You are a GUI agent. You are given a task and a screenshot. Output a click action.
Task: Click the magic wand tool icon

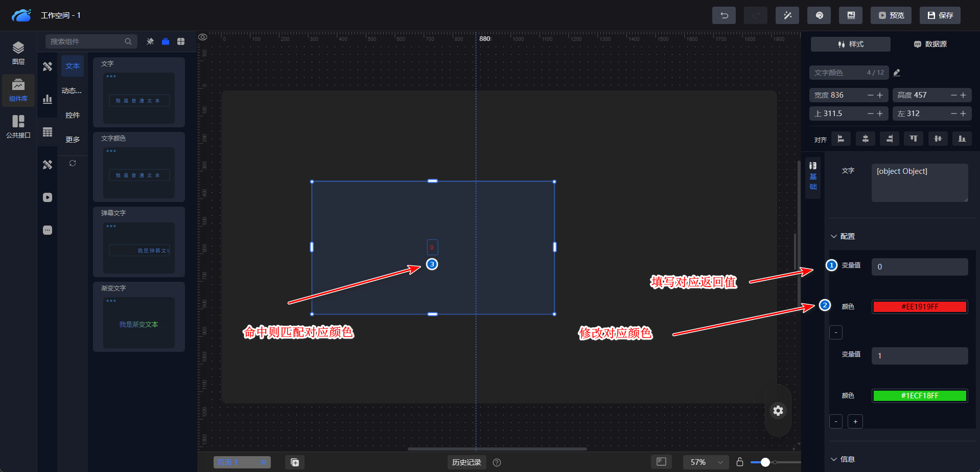point(787,15)
